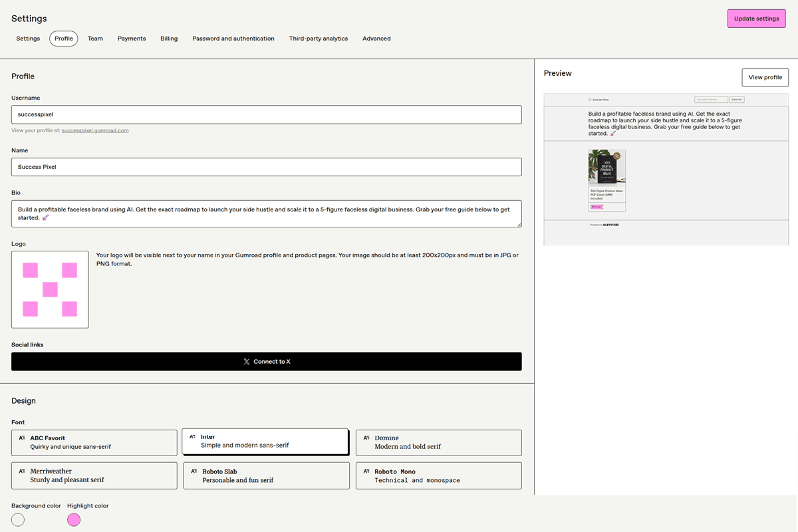Click the Update settings button
Image resolution: width=798 pixels, height=532 pixels.
(x=756, y=19)
